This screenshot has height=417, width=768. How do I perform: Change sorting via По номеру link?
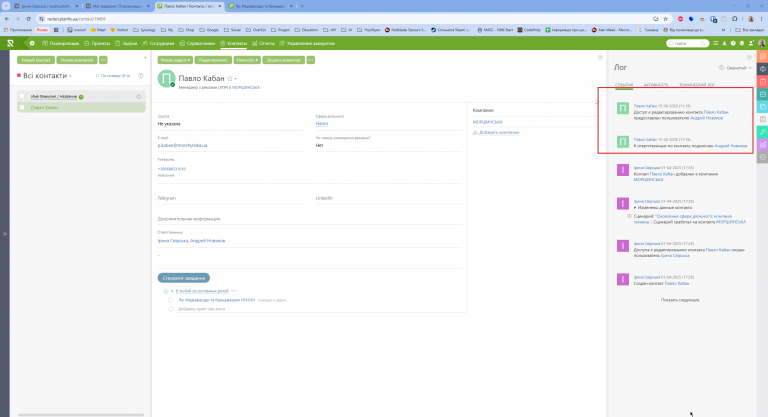click(x=113, y=76)
